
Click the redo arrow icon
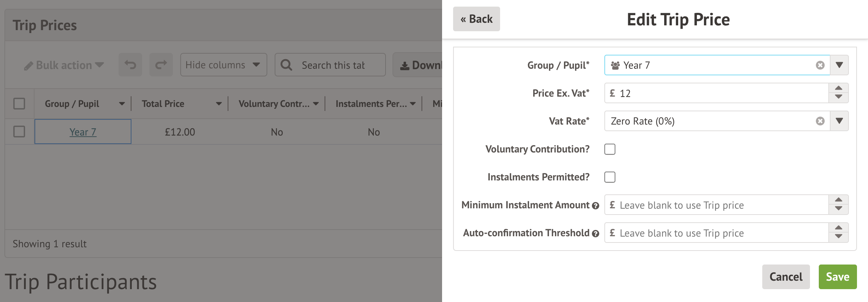[161, 65]
